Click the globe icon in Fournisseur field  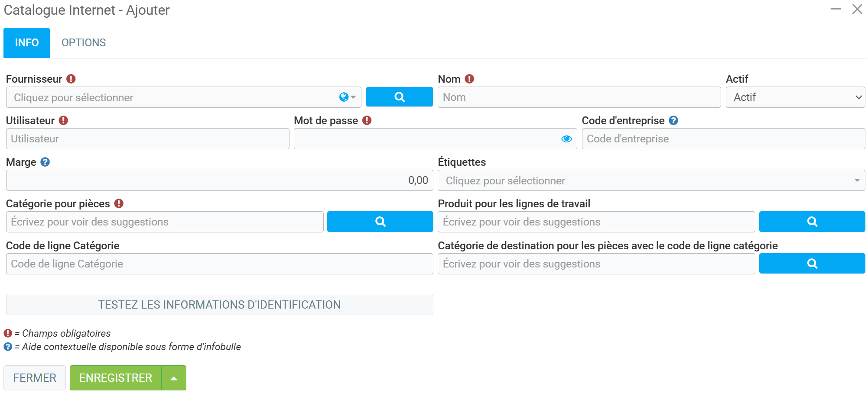[344, 97]
